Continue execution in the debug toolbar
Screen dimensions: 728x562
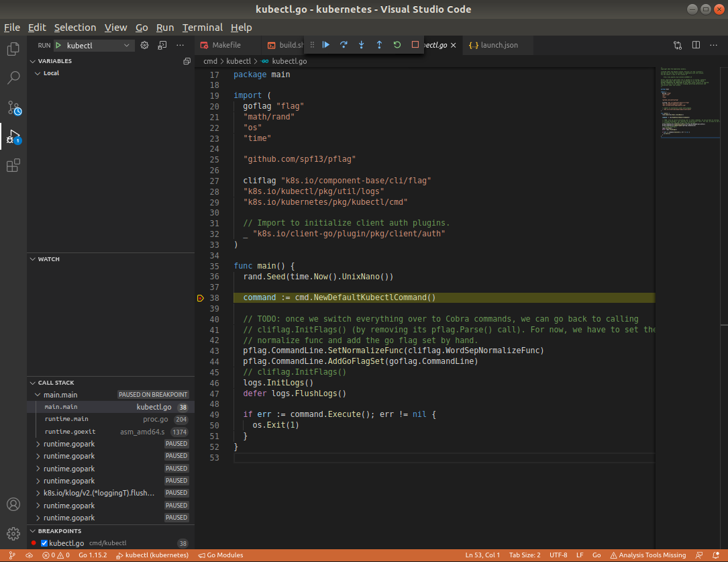[x=326, y=45]
